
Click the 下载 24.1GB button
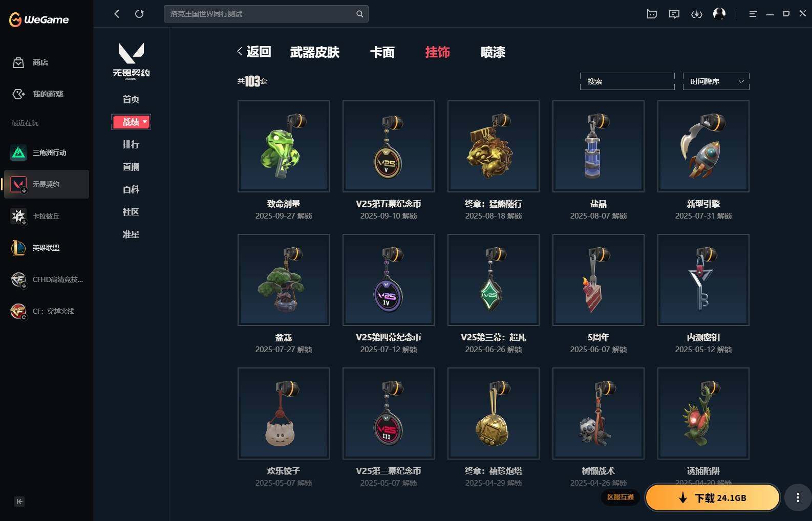pyautogui.click(x=713, y=498)
